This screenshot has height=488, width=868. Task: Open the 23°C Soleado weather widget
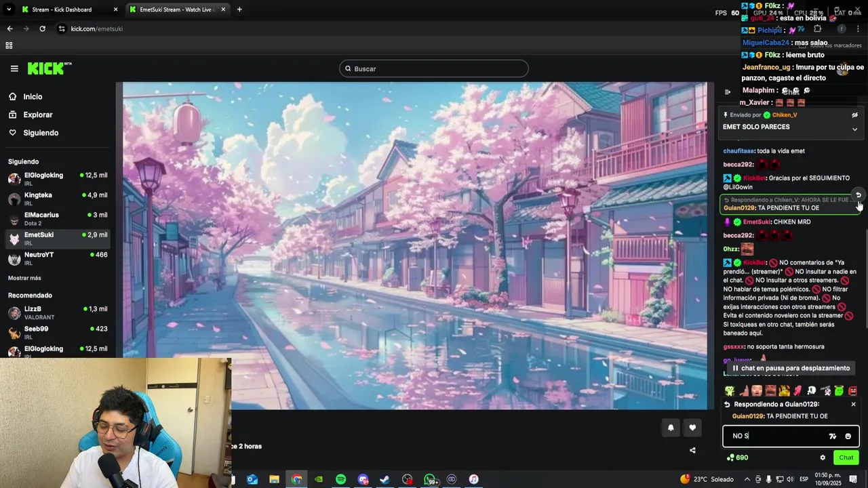click(707, 479)
